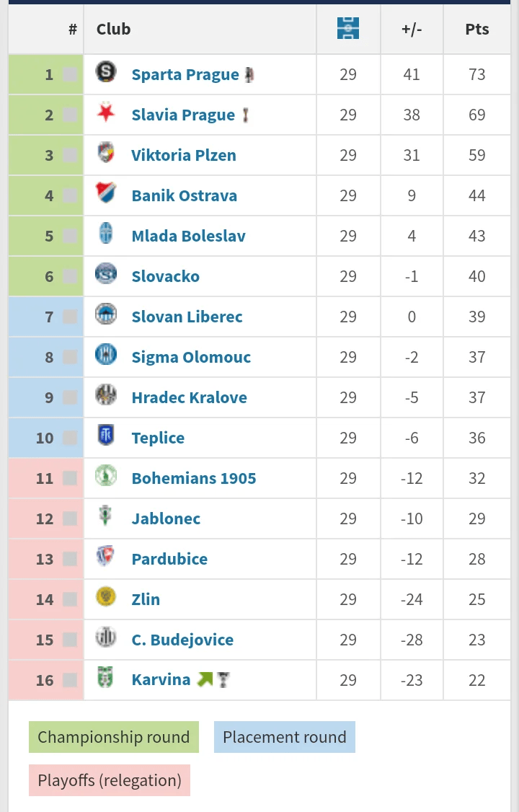Click the Pts column header
The image size is (519, 812).
click(476, 28)
